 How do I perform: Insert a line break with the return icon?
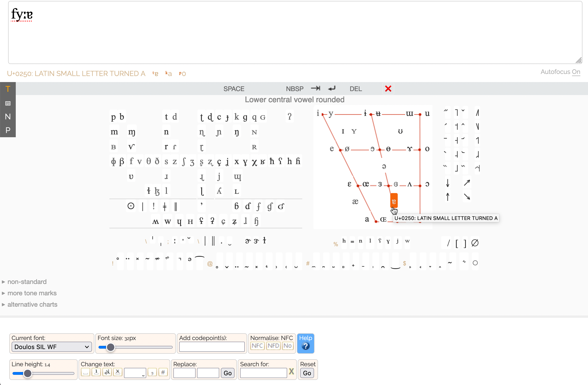(x=332, y=88)
